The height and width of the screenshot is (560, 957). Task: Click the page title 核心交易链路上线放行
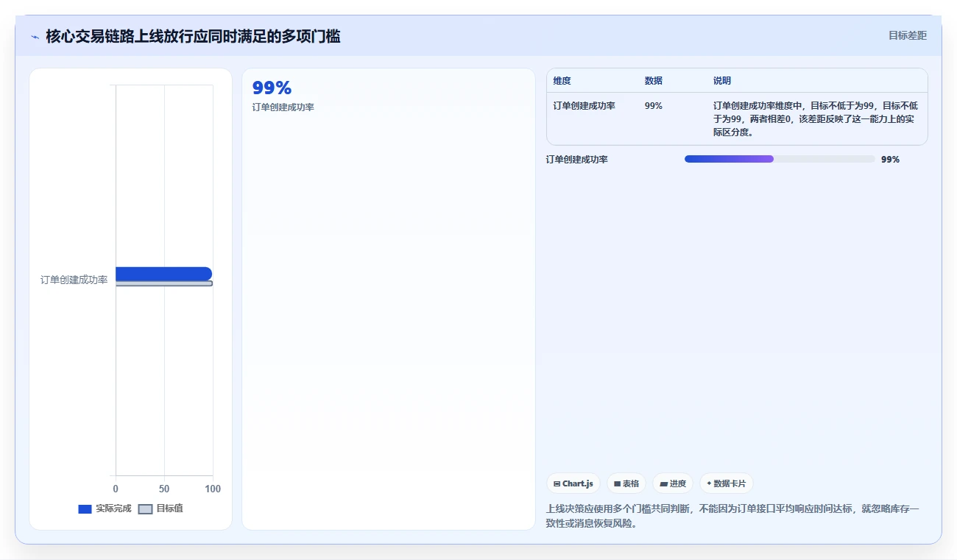point(193,36)
